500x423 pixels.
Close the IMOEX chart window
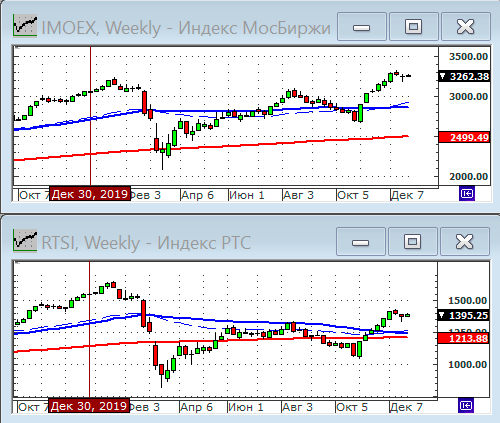pos(466,27)
